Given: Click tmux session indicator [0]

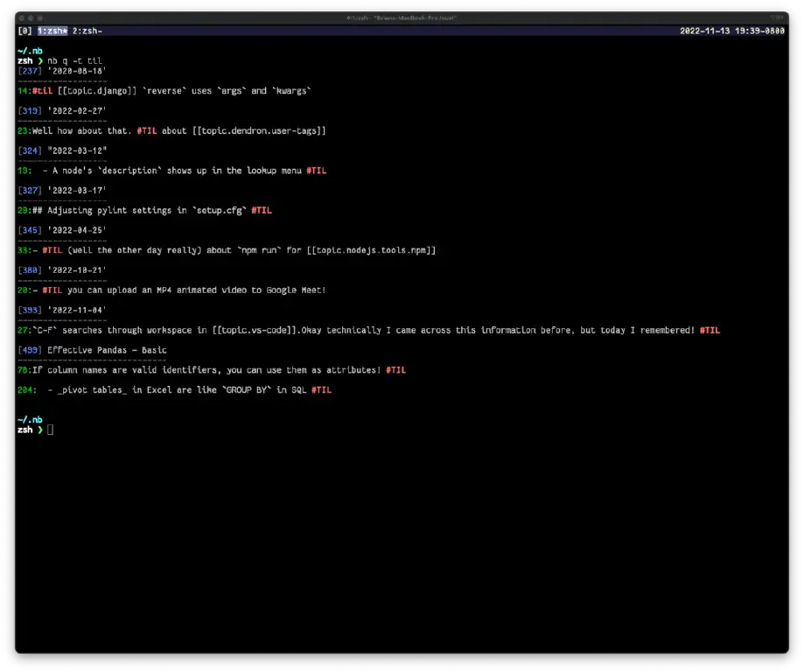Looking at the screenshot, I should pyautogui.click(x=24, y=31).
